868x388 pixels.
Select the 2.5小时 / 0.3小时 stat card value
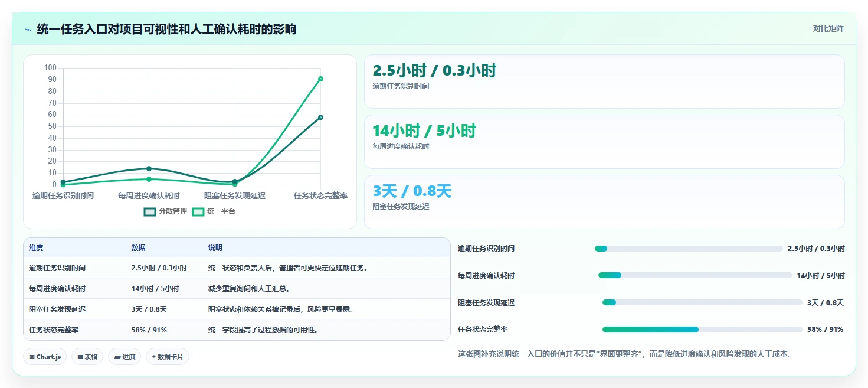pyautogui.click(x=434, y=71)
